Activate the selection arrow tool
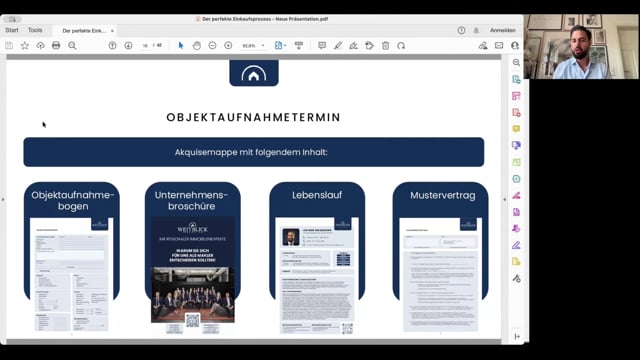 click(x=181, y=46)
